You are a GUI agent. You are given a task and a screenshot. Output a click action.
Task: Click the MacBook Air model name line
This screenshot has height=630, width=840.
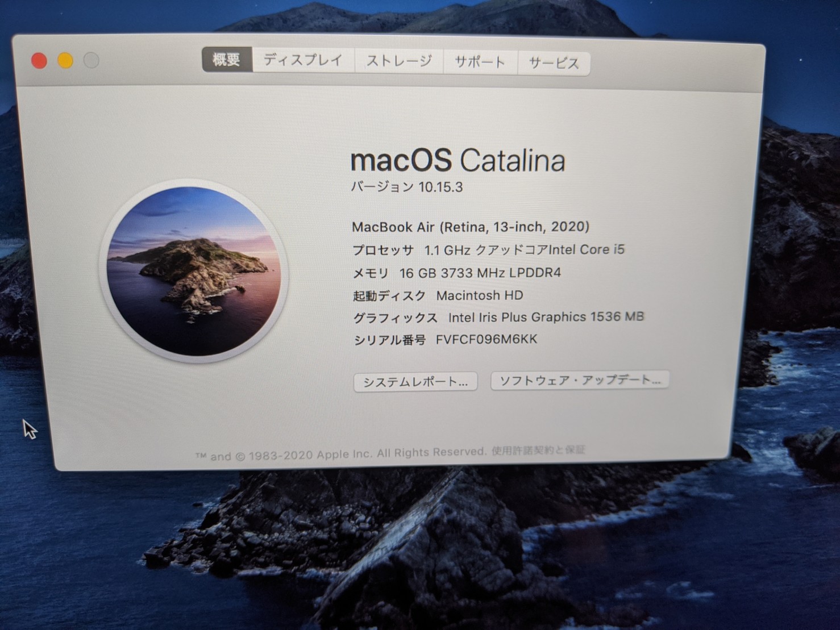pyautogui.click(x=471, y=227)
